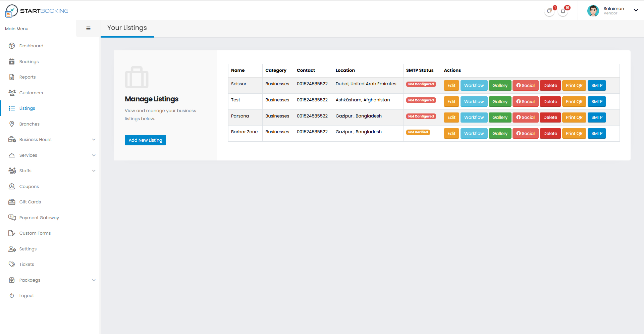Click the StartBooking logo
Image resolution: width=644 pixels, height=334 pixels.
[37, 11]
